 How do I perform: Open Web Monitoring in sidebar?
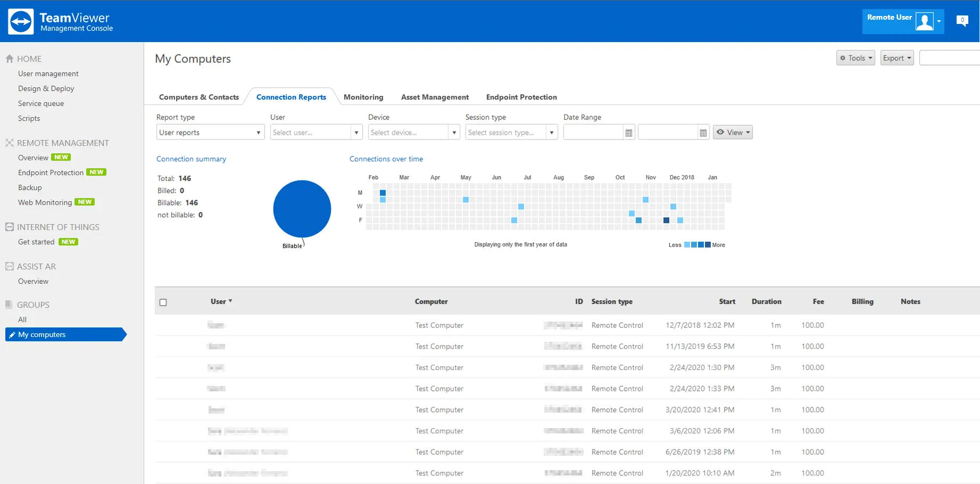click(x=45, y=202)
